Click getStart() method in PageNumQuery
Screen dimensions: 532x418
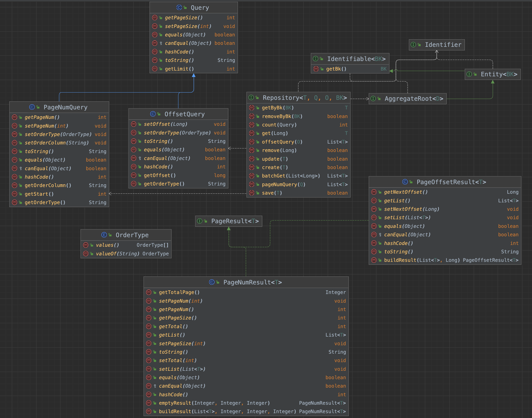39,194
